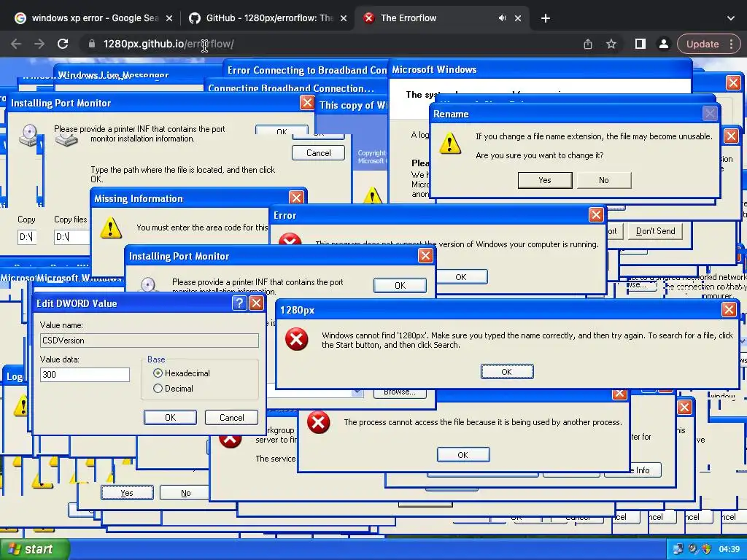Viewport: 747px width, 560px height.
Task: Click OK in Edit DWORD Value
Action: pyautogui.click(x=170, y=417)
